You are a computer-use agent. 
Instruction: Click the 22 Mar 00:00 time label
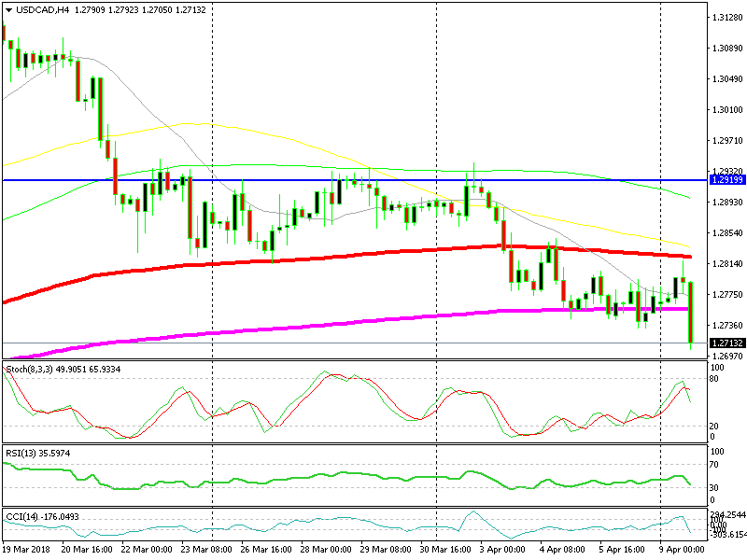(147, 549)
